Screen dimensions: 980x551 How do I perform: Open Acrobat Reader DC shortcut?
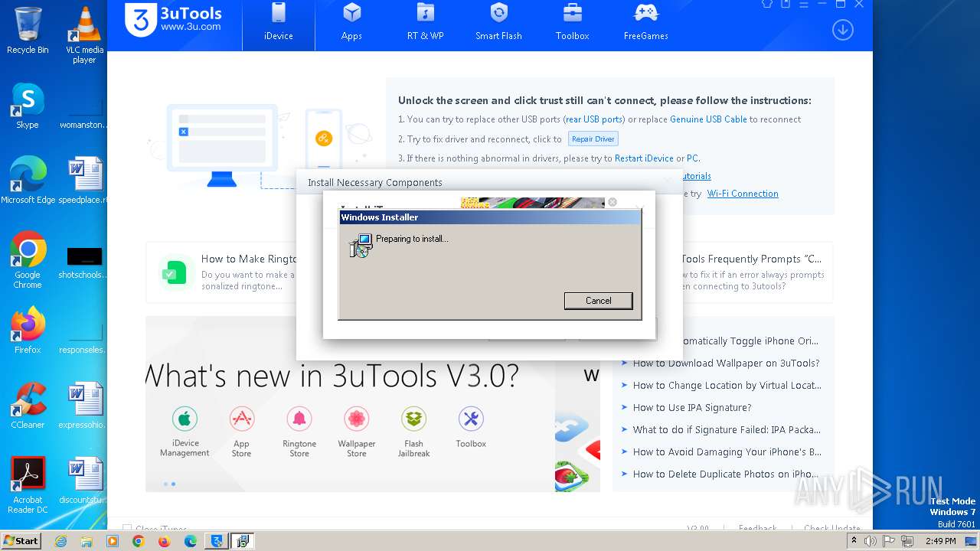click(x=28, y=485)
